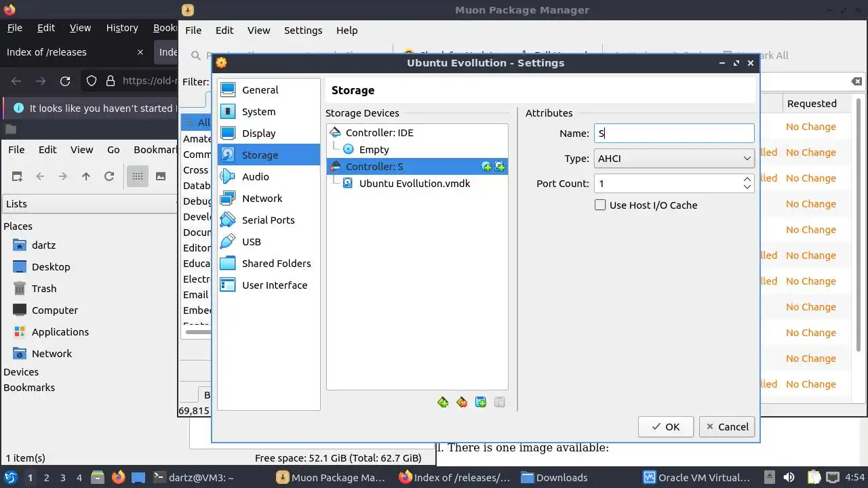Toggle Use Host I/O Cache checkbox
868x488 pixels.
[x=600, y=205]
